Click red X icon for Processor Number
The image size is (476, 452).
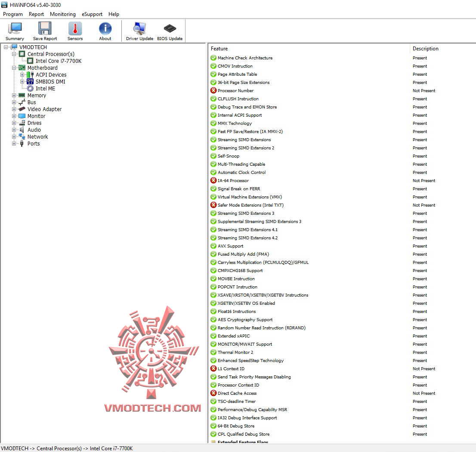coord(213,90)
